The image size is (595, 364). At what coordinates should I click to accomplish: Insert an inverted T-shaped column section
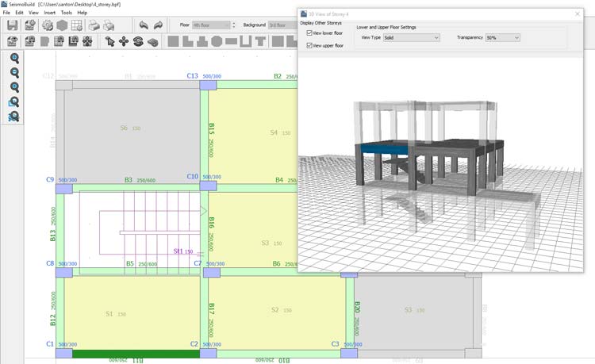pos(202,41)
